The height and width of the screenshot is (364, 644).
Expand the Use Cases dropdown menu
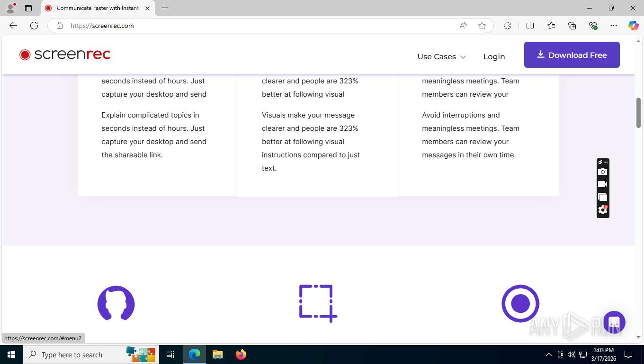pyautogui.click(x=442, y=56)
